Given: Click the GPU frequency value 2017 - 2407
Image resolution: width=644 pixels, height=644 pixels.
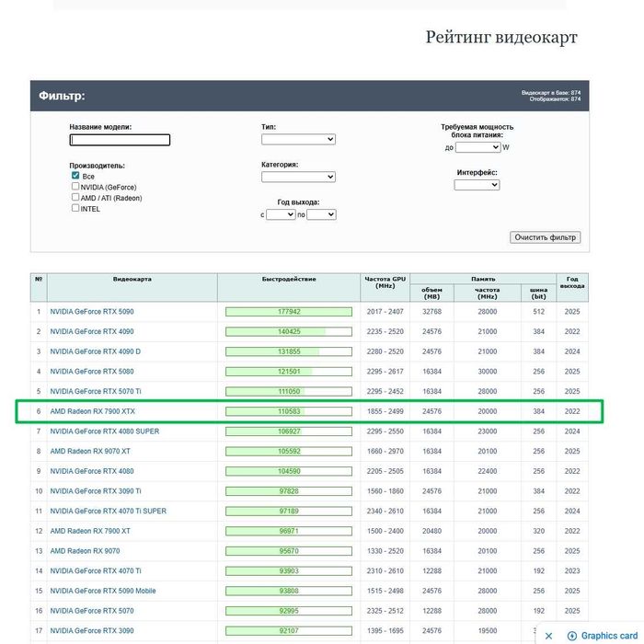Looking at the screenshot, I should (x=385, y=312).
